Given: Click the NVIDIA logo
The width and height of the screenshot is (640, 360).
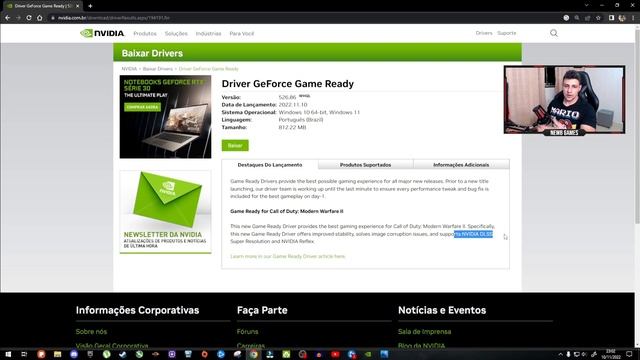Looking at the screenshot, I should [x=102, y=33].
